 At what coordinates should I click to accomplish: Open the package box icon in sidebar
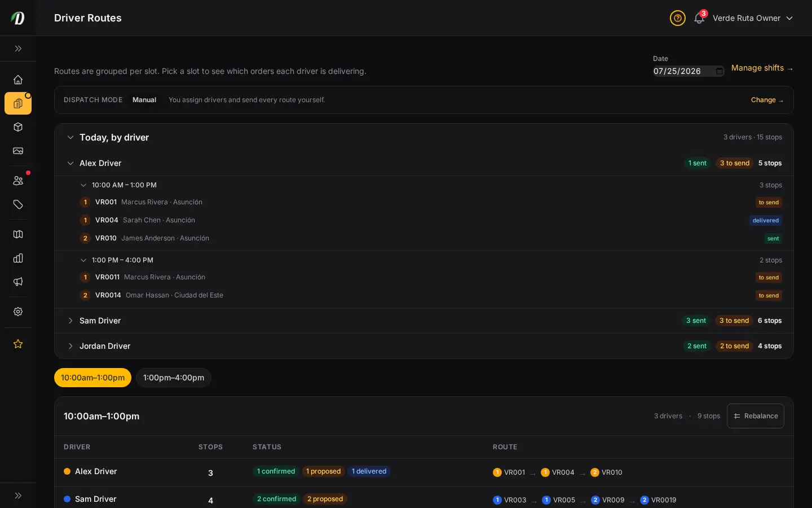click(18, 127)
